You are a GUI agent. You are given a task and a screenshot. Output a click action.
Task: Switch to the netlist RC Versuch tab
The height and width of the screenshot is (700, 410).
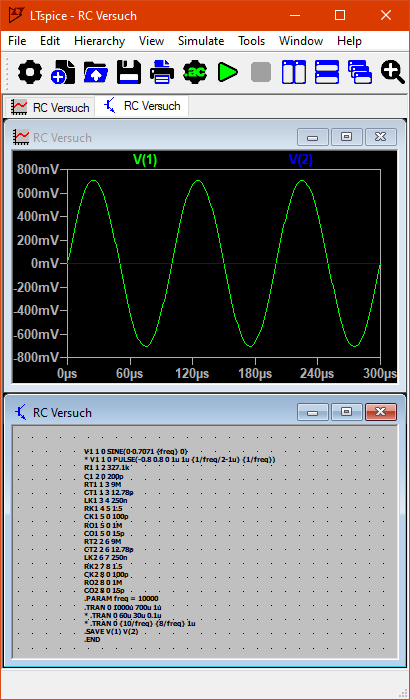[142, 106]
